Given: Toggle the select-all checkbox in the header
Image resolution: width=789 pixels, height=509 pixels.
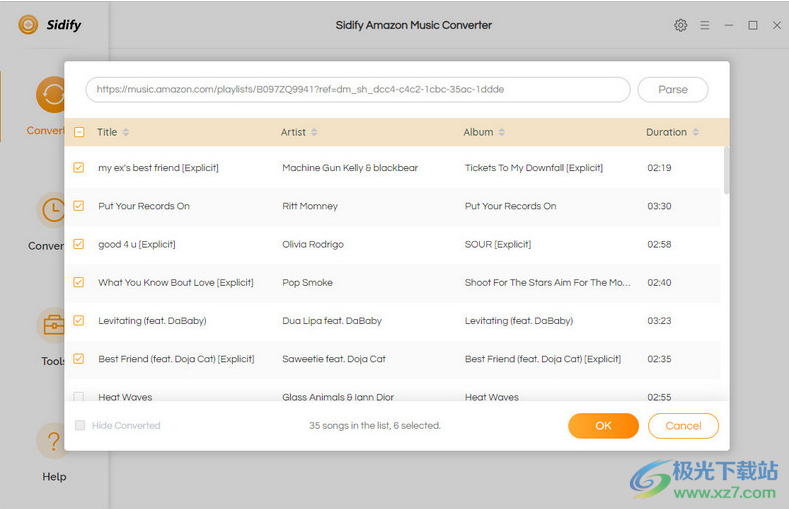Looking at the screenshot, I should 79,132.
